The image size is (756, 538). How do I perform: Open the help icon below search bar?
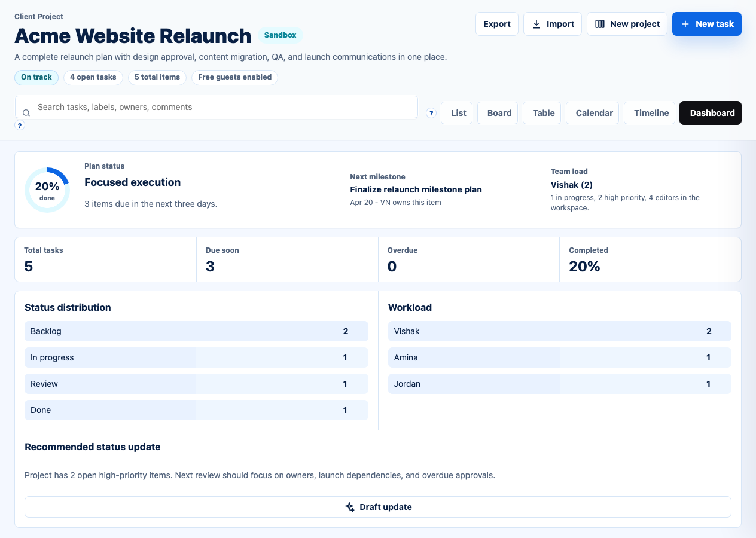20,126
